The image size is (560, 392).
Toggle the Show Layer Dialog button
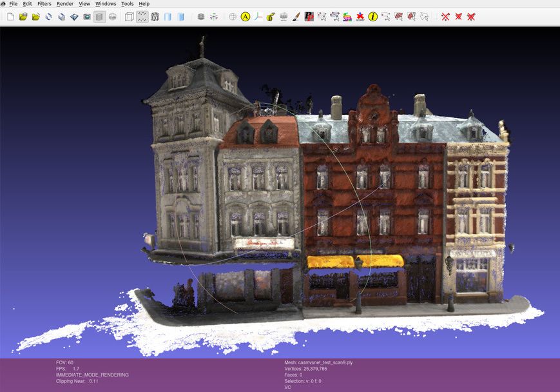click(100, 16)
